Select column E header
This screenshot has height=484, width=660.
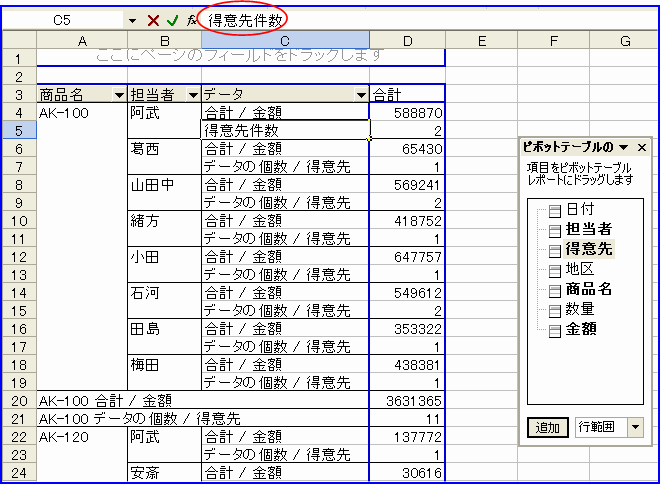pyautogui.click(x=482, y=41)
